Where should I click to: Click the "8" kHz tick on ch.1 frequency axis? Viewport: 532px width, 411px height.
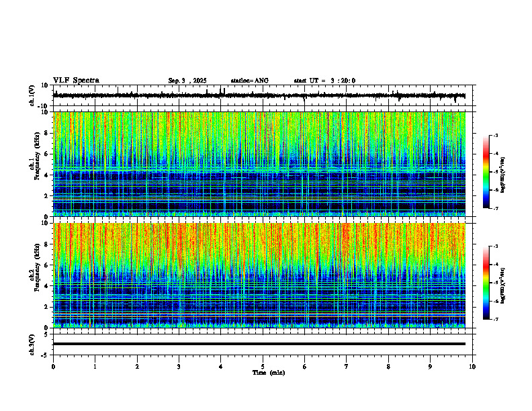pos(47,133)
